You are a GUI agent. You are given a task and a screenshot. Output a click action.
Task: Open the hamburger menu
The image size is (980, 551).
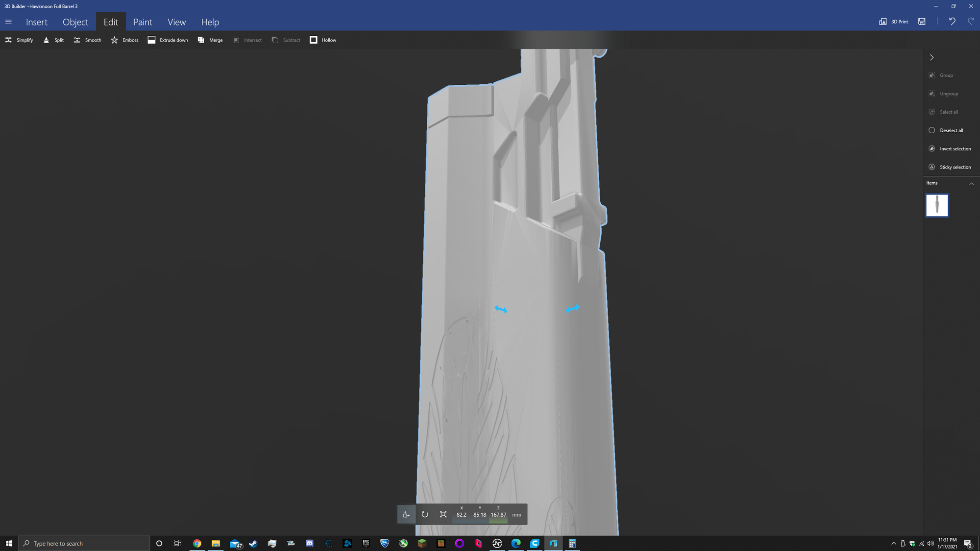point(8,22)
